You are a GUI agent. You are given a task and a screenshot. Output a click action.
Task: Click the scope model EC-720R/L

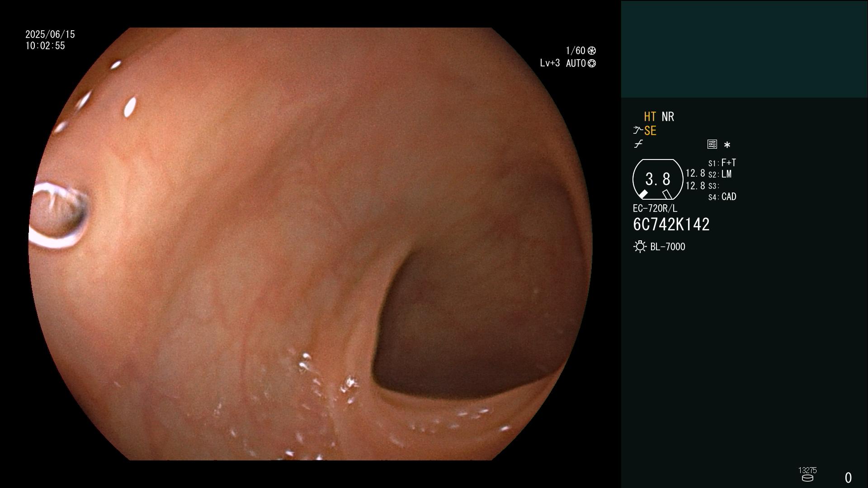[x=655, y=208]
